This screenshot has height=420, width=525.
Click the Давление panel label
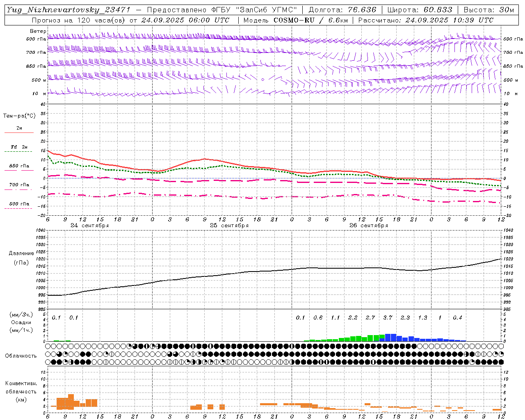21,253
